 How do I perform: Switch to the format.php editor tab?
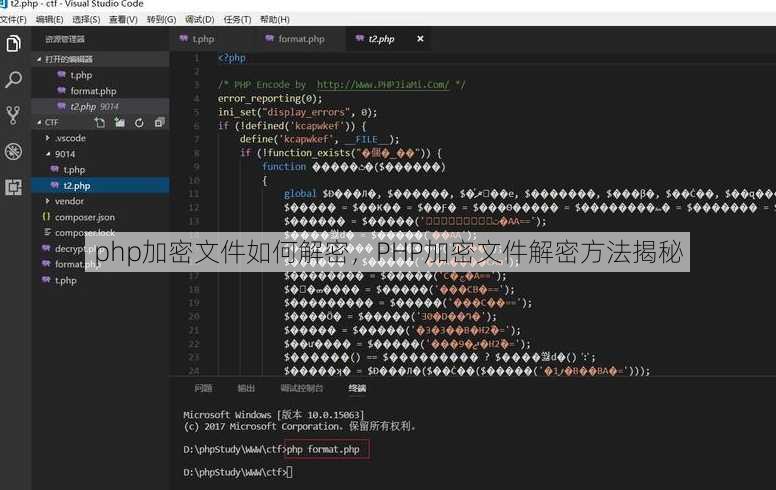tap(301, 39)
